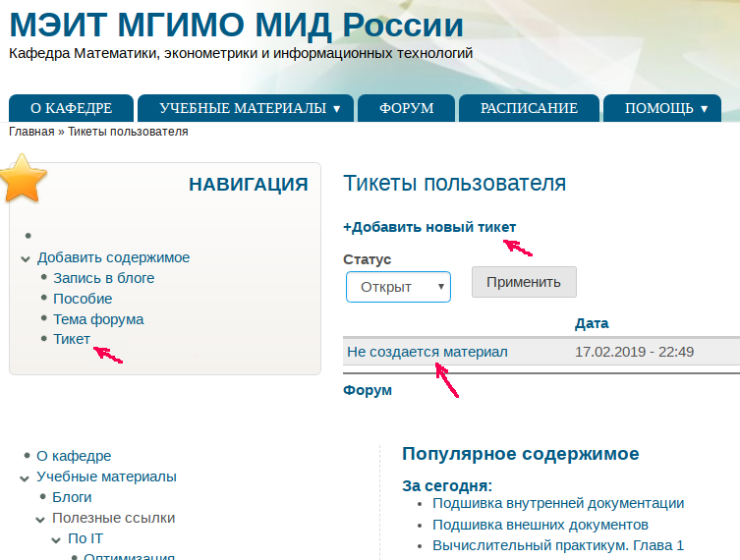The height and width of the screenshot is (560, 740).
Task: Click the Тикеты пользователя page heading
Action: click(454, 183)
